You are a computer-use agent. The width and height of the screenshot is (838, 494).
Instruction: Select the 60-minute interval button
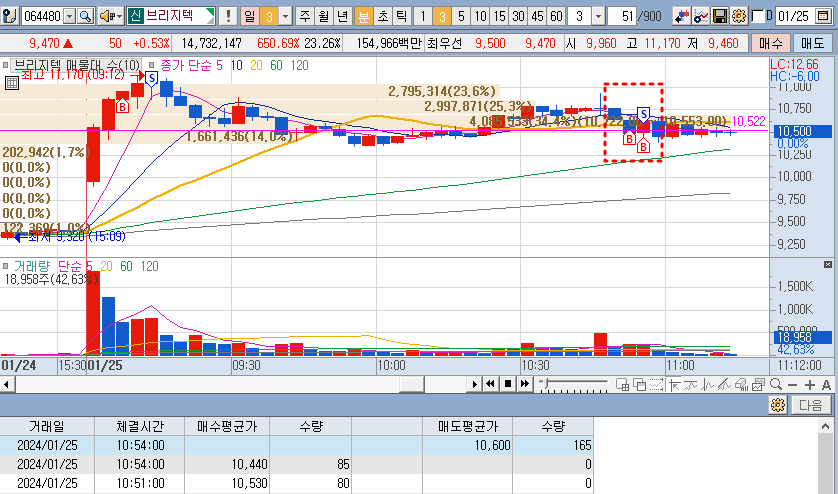(x=556, y=16)
